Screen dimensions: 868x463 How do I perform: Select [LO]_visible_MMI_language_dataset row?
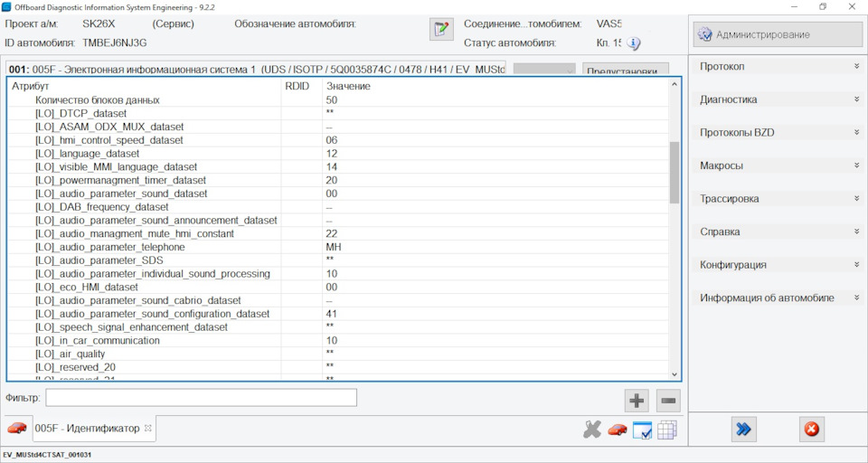click(338, 166)
